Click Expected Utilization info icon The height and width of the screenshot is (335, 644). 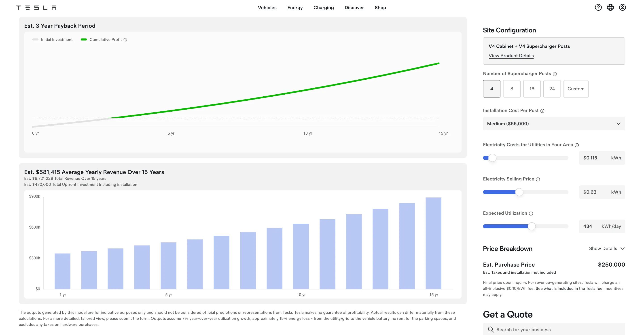531,214
